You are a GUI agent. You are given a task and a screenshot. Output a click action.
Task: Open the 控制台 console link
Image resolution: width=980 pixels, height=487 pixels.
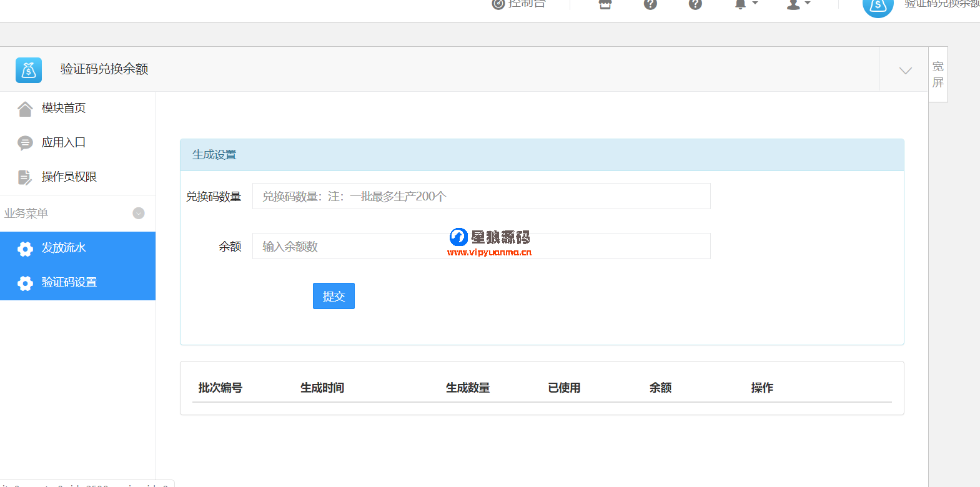click(519, 4)
